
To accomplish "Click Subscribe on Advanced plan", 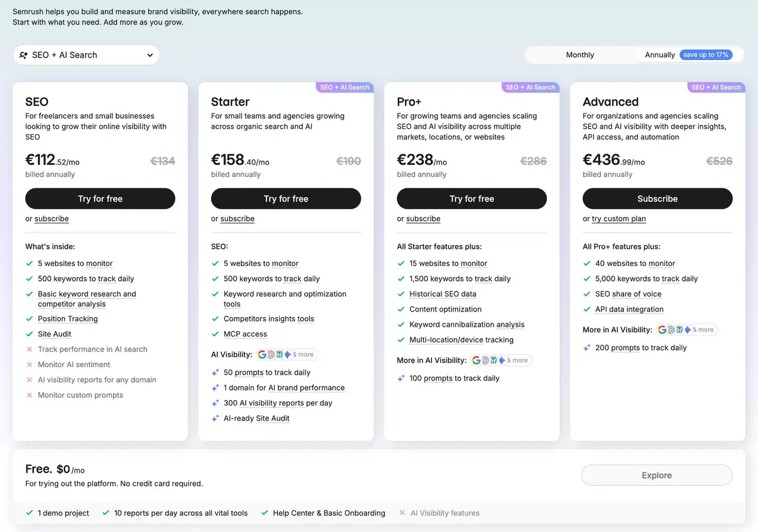I will coord(657,198).
